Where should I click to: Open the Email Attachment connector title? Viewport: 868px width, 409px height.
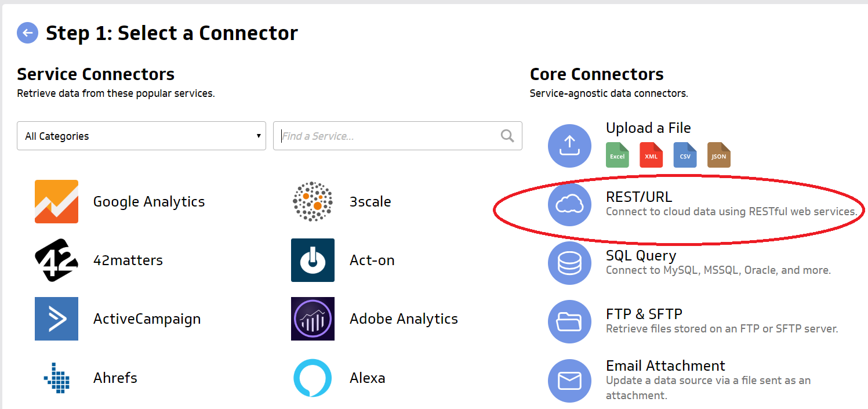tap(666, 365)
